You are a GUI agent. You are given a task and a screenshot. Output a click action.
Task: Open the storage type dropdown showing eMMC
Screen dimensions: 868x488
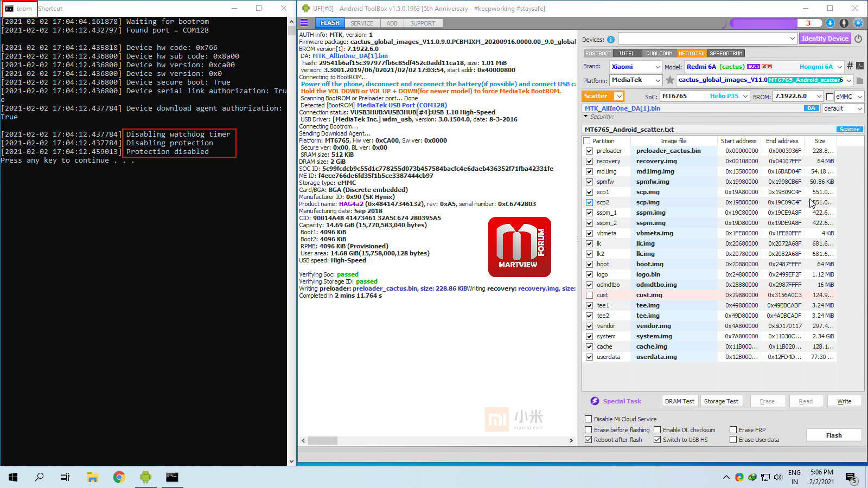coord(849,96)
